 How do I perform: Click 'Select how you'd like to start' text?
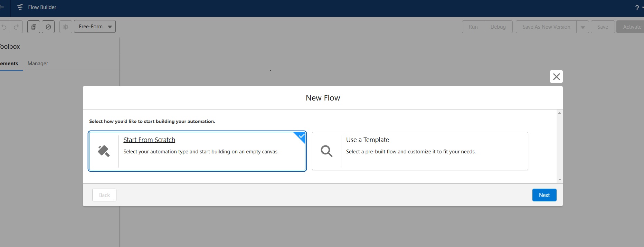tap(152, 121)
